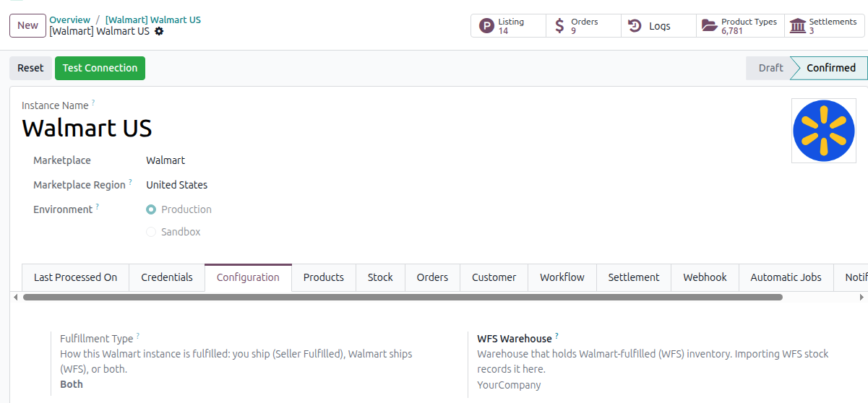
Task: Select the Sandbox environment radio button
Action: (x=151, y=232)
